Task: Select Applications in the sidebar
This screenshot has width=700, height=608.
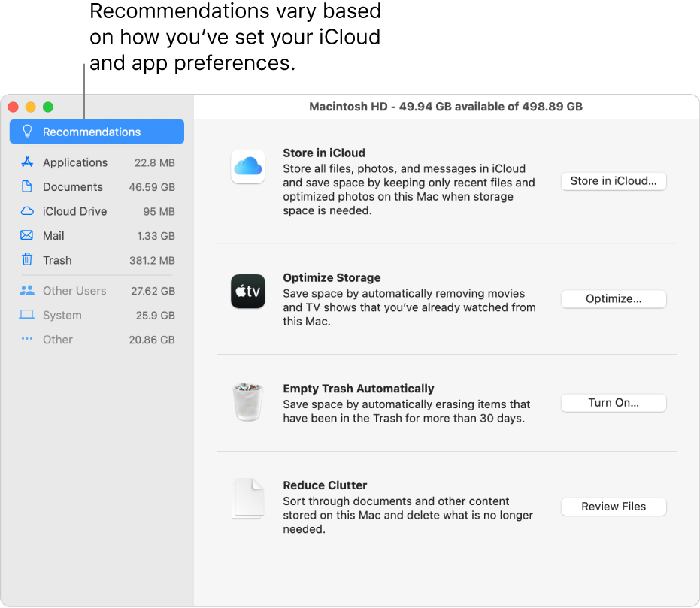Action: pyautogui.click(x=97, y=162)
